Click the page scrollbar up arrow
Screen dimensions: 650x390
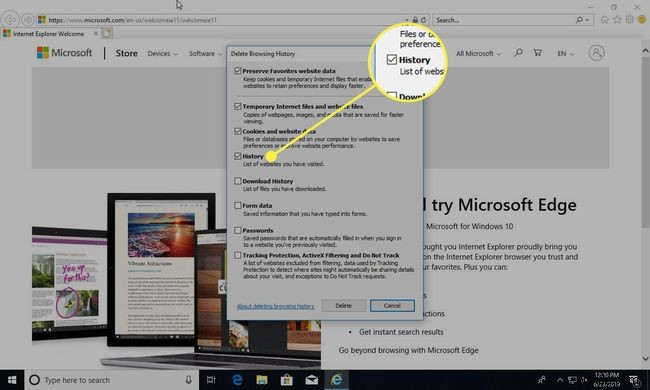[x=645, y=51]
